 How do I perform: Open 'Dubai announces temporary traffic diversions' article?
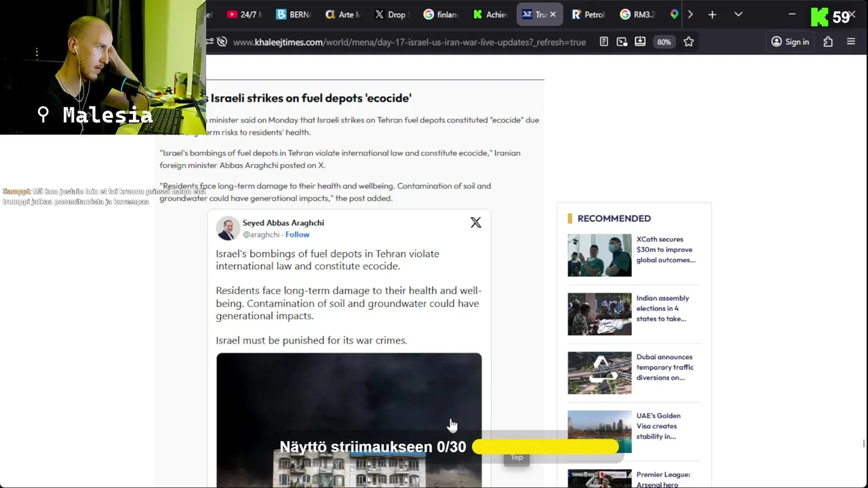point(665,367)
